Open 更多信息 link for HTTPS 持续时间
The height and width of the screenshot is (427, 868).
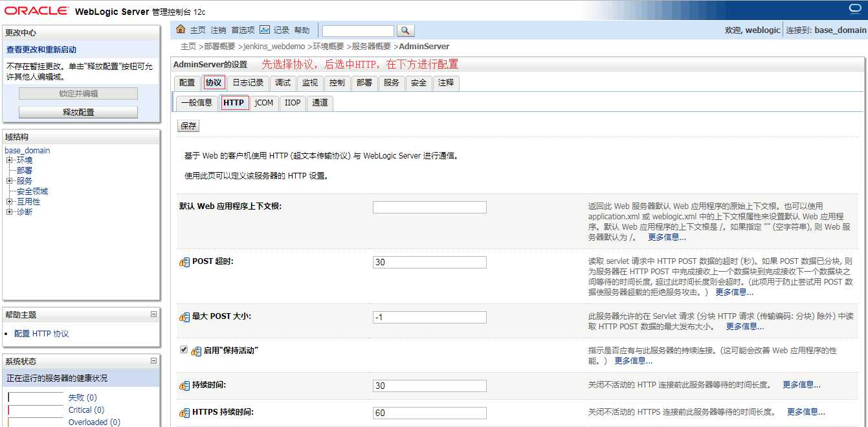[806, 412]
